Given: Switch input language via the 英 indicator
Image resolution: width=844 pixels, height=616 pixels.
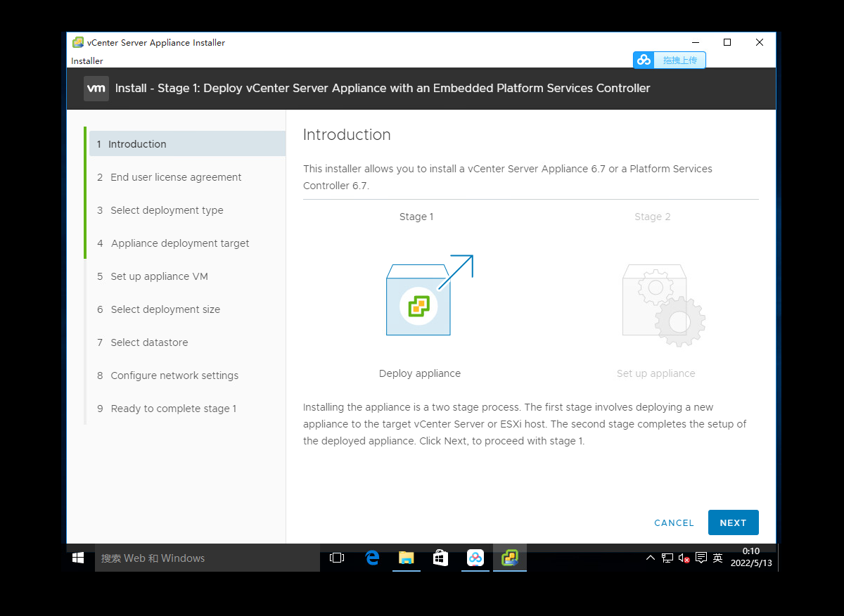Looking at the screenshot, I should 718,558.
